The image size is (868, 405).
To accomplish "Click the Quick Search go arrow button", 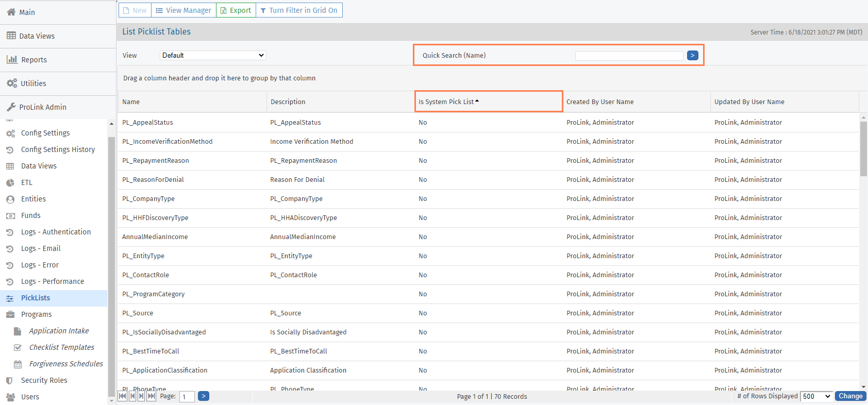I will [692, 55].
